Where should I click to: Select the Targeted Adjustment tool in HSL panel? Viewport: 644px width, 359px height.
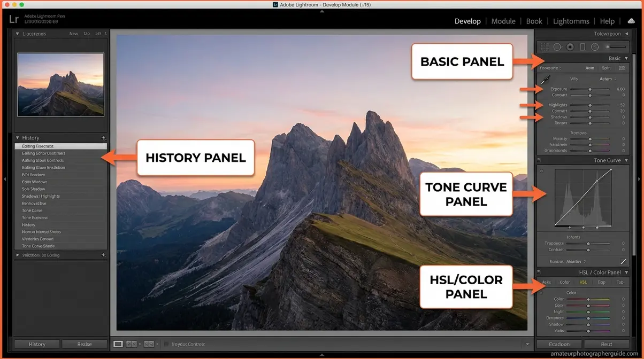(542, 292)
